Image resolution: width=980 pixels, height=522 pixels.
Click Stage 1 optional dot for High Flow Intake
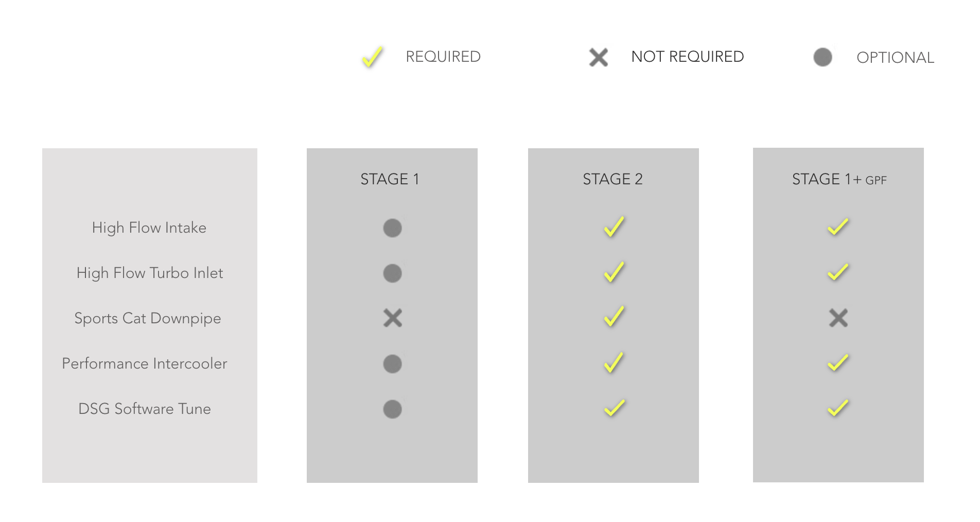[392, 228]
